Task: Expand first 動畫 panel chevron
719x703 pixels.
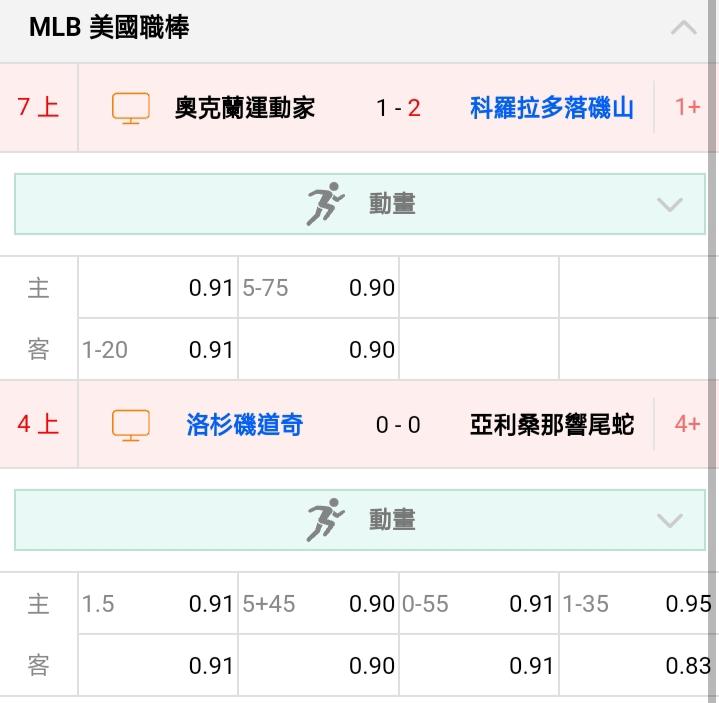Action: click(669, 205)
